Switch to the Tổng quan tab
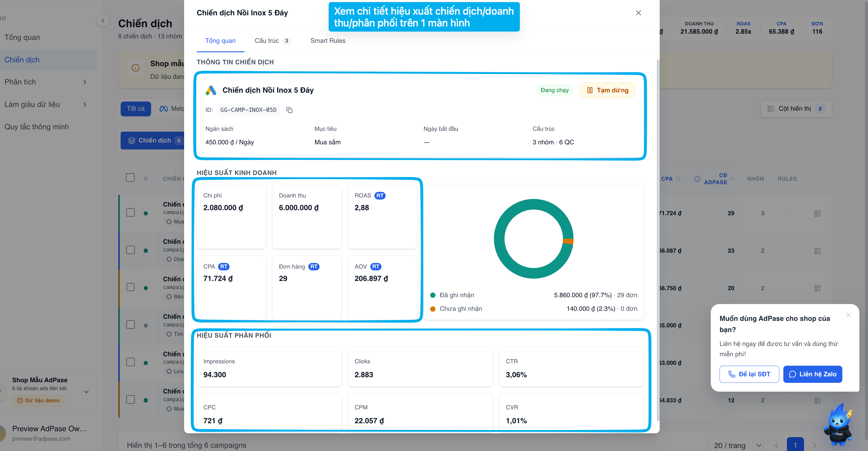The height and width of the screenshot is (451, 868). click(220, 40)
